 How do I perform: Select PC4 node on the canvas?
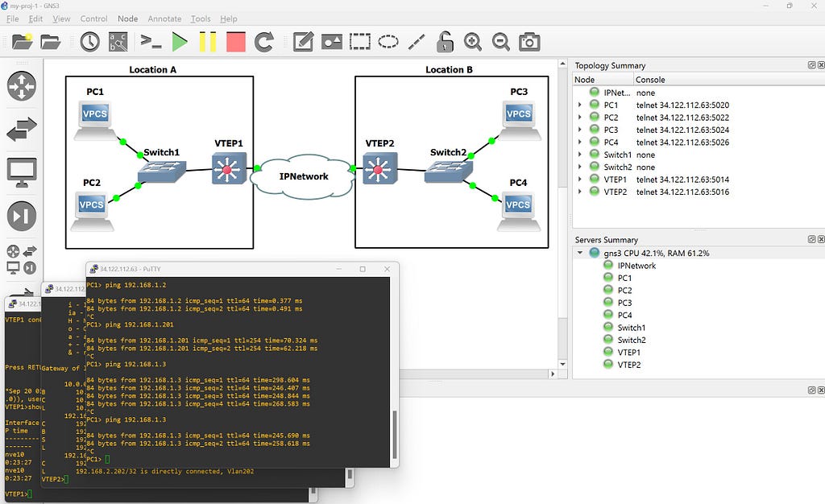tap(518, 211)
